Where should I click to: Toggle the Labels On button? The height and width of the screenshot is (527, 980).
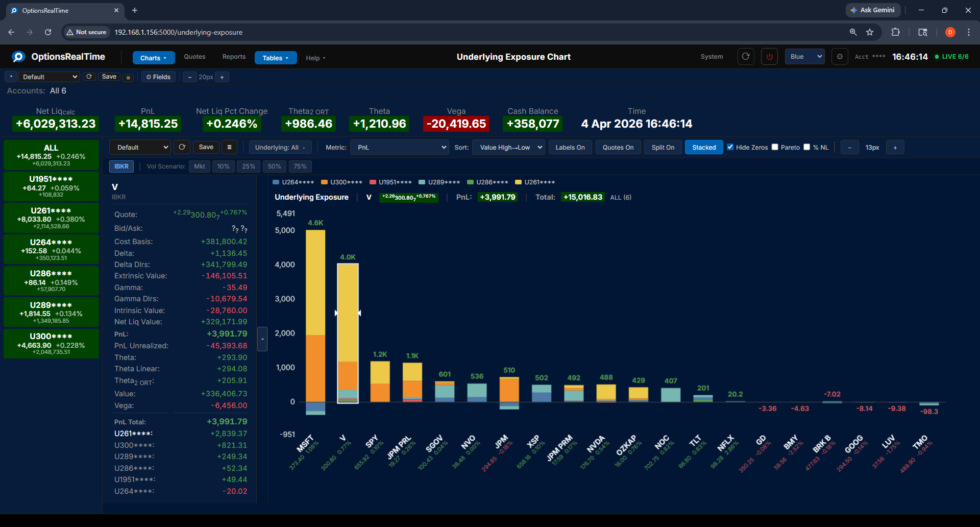pos(570,148)
